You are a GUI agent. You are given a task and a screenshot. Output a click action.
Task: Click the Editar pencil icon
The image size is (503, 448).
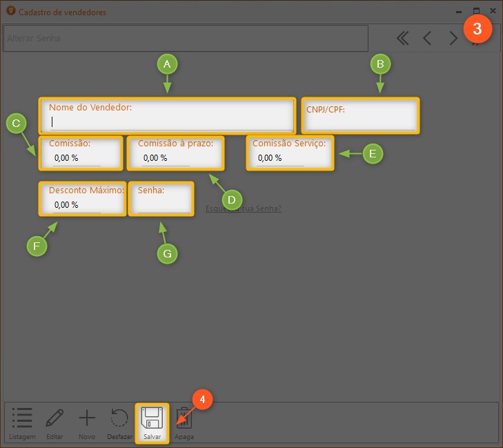point(55,422)
